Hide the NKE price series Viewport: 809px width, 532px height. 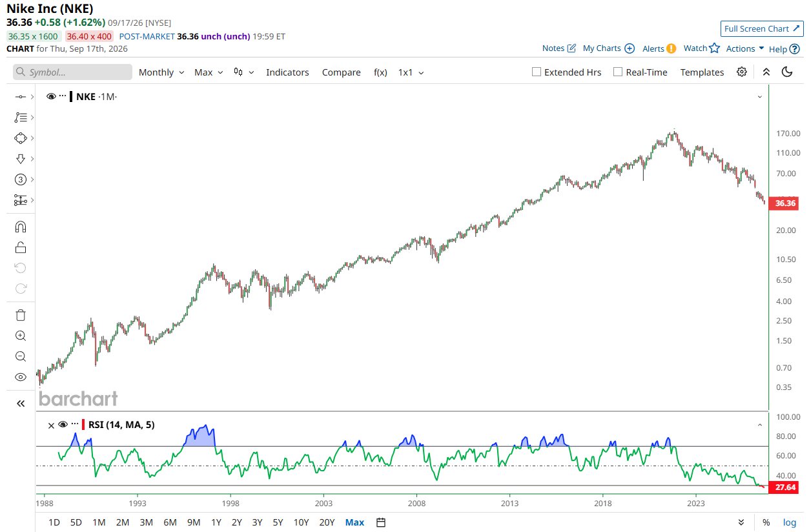[51, 96]
